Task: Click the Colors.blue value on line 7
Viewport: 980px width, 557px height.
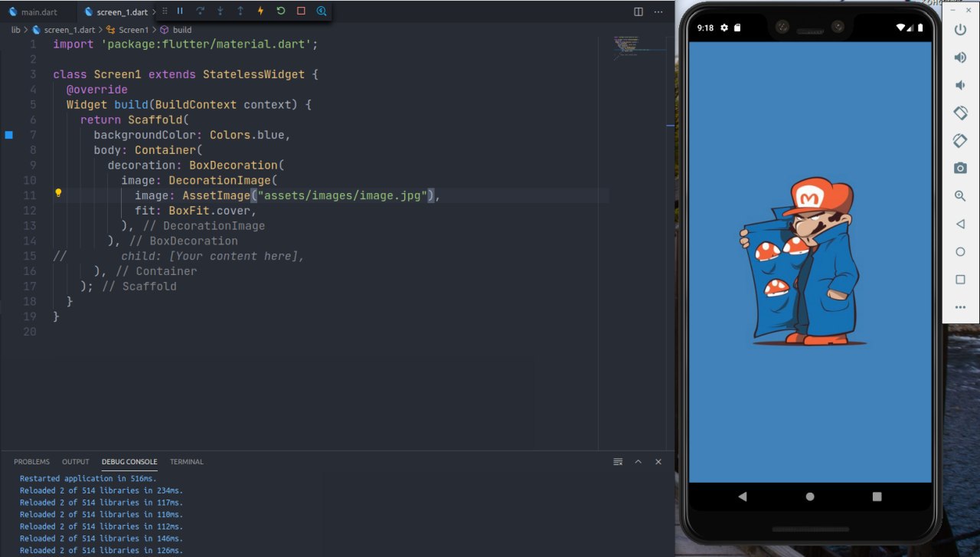Action: pyautogui.click(x=247, y=135)
